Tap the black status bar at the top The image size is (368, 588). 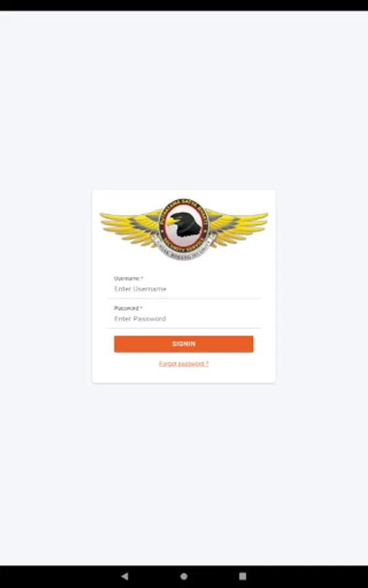pos(184,5)
